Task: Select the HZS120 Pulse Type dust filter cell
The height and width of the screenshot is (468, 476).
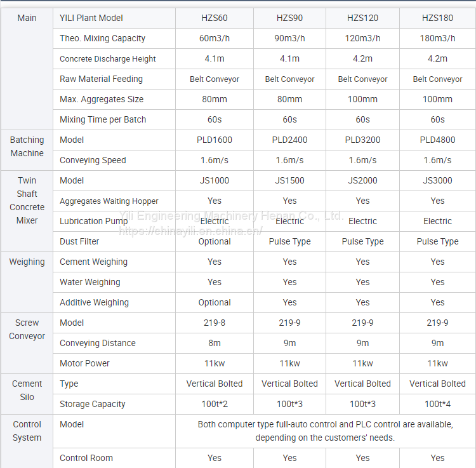Action: pyautogui.click(x=362, y=241)
